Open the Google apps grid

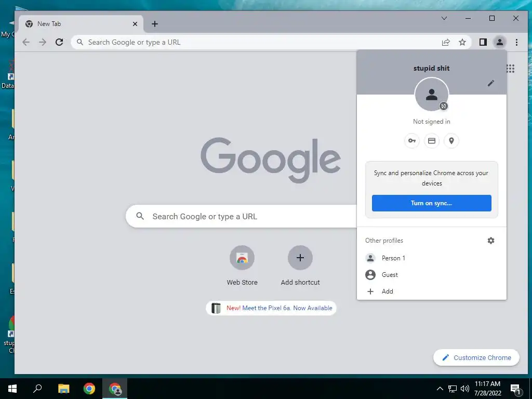coord(510,69)
